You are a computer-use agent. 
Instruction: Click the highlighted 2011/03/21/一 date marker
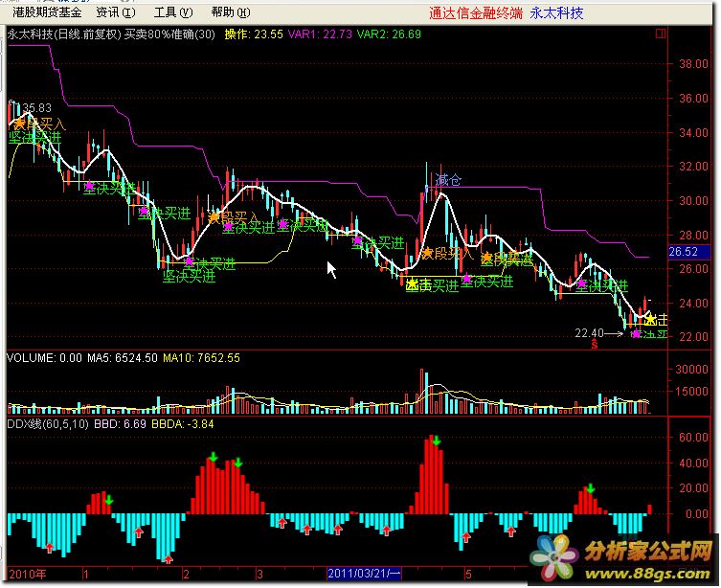tap(364, 574)
